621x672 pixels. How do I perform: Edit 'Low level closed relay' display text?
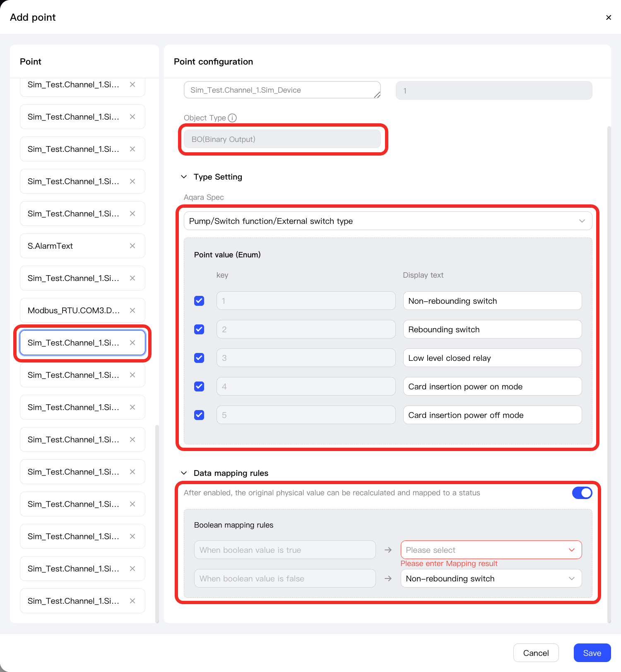(492, 358)
